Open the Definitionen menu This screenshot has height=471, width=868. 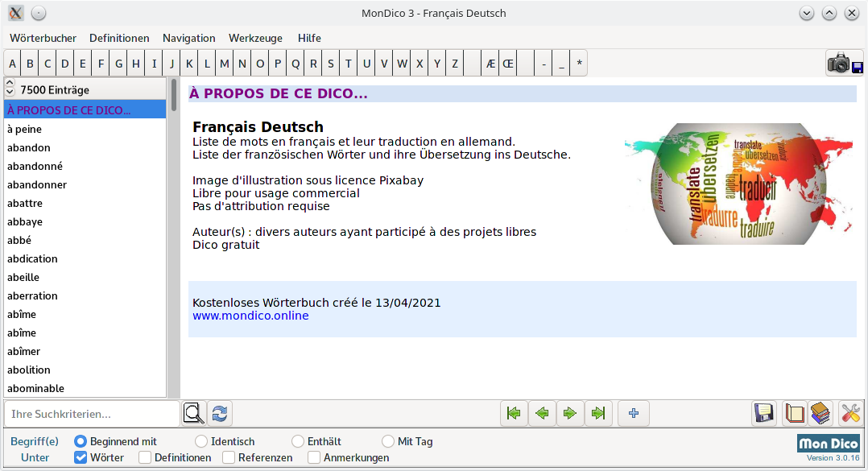coord(119,38)
